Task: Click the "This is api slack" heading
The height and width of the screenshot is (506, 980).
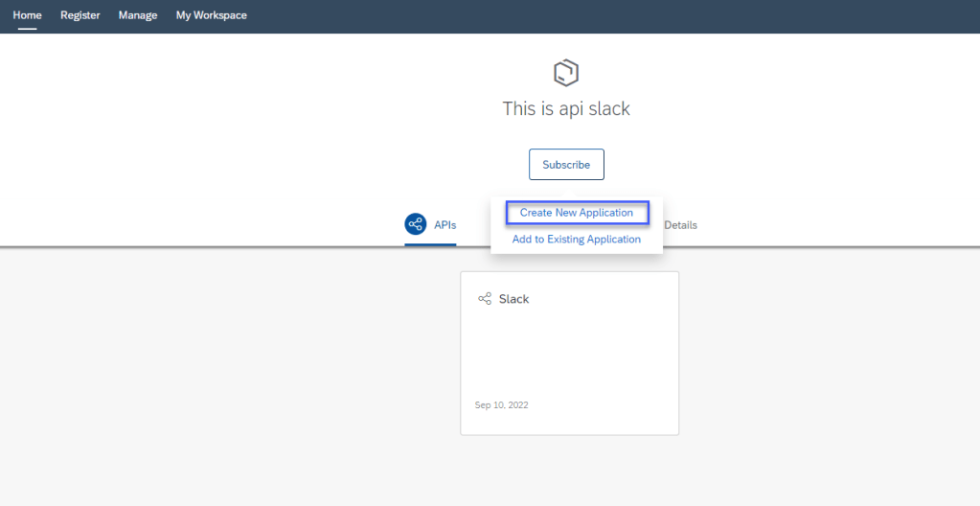Action: [566, 109]
